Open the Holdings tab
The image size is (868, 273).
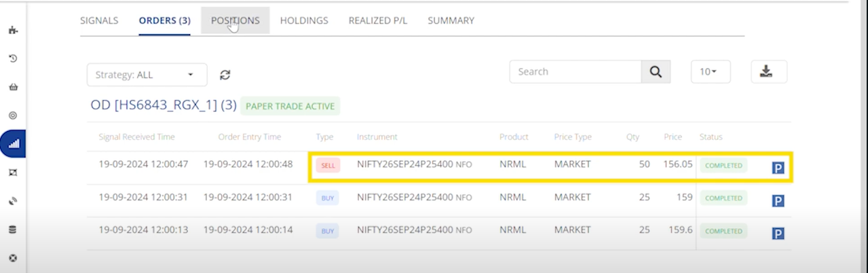click(x=304, y=20)
